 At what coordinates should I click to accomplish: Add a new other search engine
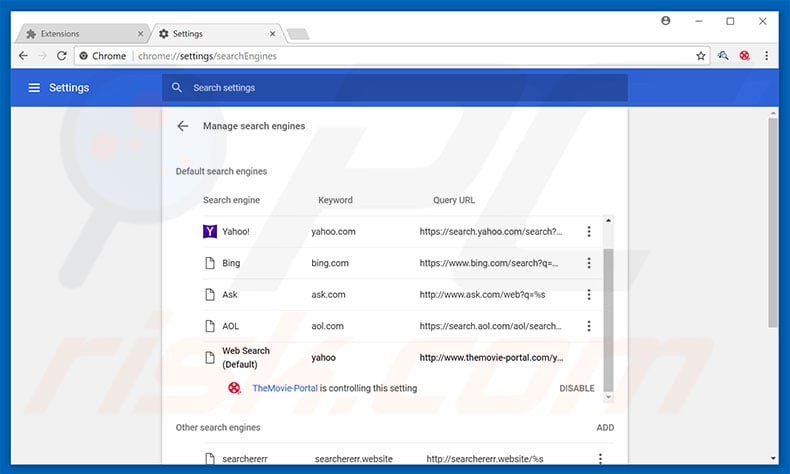click(x=605, y=428)
